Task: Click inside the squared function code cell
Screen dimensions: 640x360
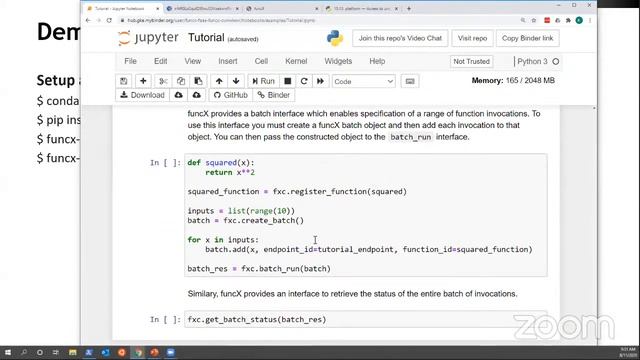Action: (x=365, y=216)
